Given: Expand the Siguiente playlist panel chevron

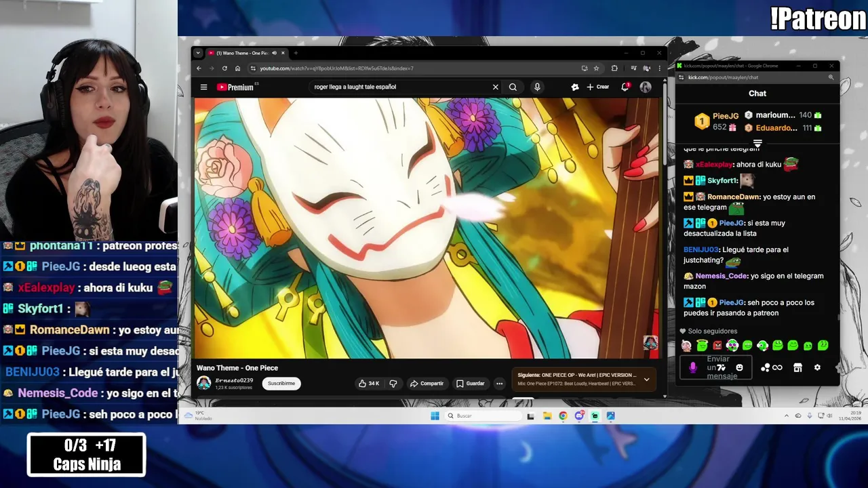Looking at the screenshot, I should [x=646, y=380].
